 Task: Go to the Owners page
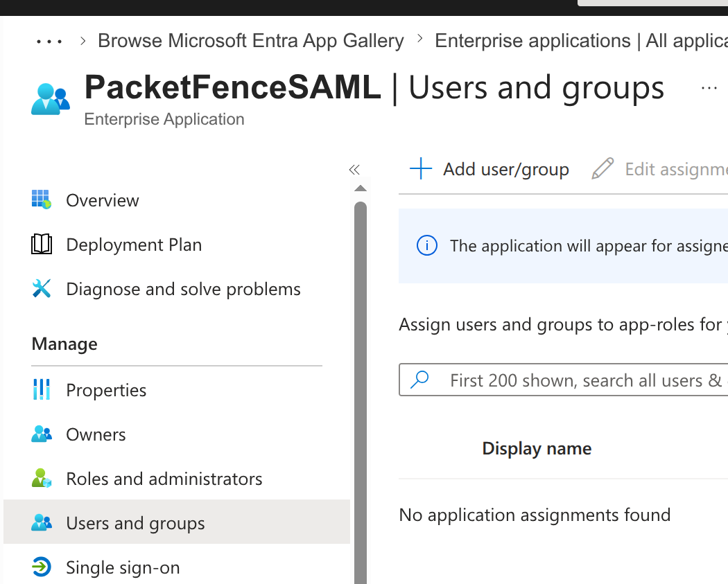(176, 434)
